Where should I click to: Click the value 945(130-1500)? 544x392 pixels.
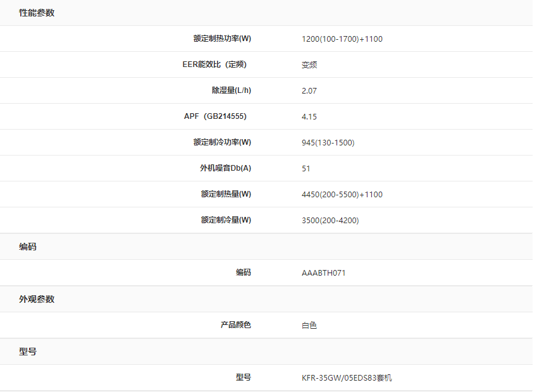tap(328, 143)
